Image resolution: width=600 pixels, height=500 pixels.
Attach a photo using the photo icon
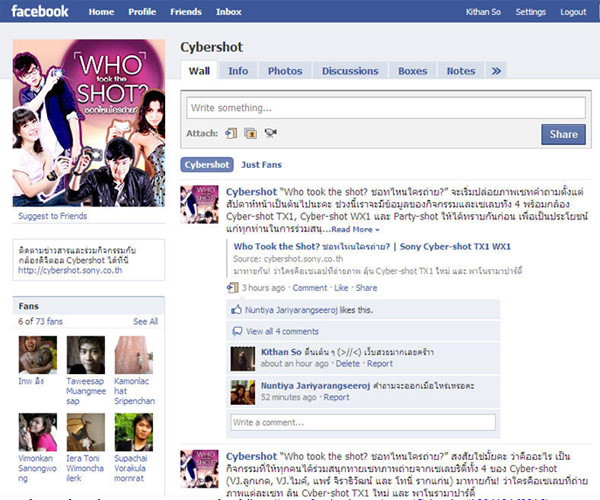click(x=251, y=133)
